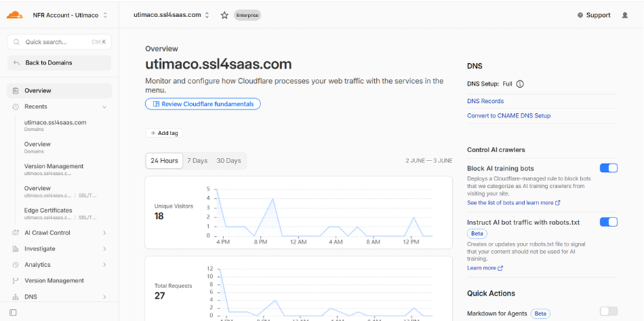Viewport: 644px width, 321px height.
Task: Open DNS Records link
Action: pos(485,101)
